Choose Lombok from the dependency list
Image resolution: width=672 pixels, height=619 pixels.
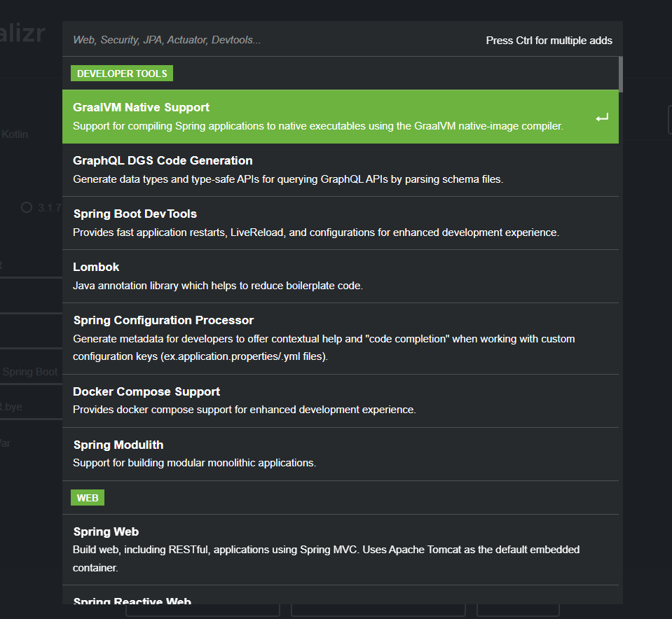[x=341, y=277]
